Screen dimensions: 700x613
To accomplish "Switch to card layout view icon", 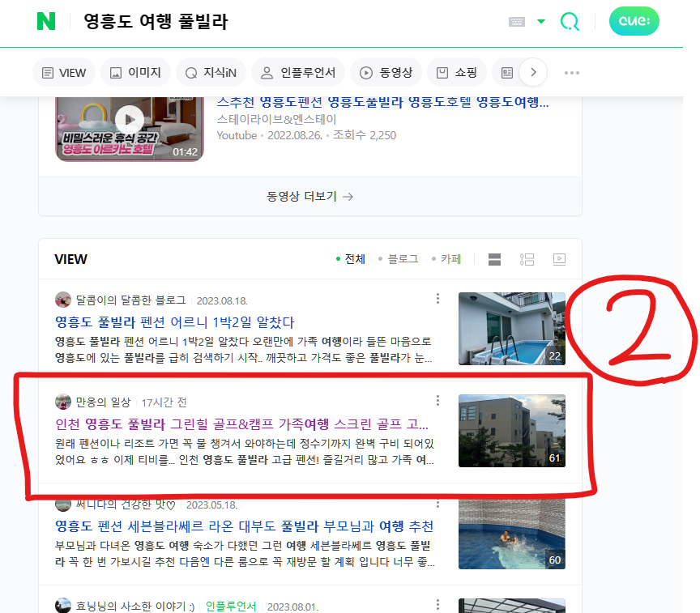I will click(x=494, y=259).
